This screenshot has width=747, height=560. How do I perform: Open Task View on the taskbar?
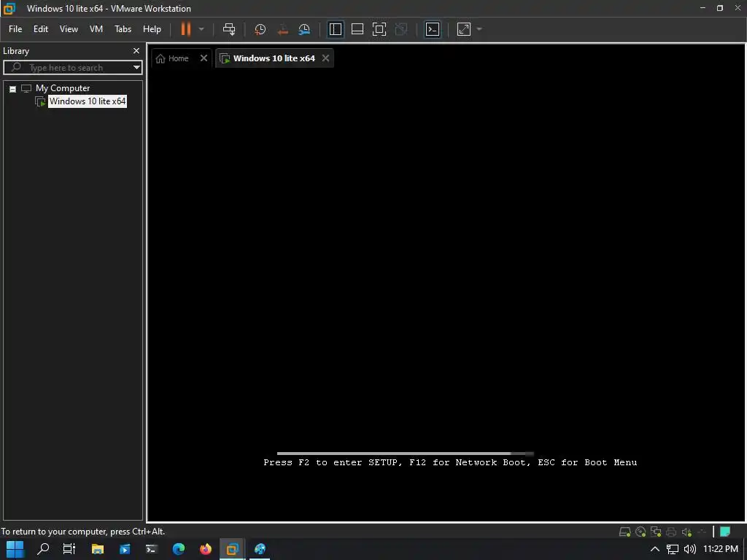(69, 549)
